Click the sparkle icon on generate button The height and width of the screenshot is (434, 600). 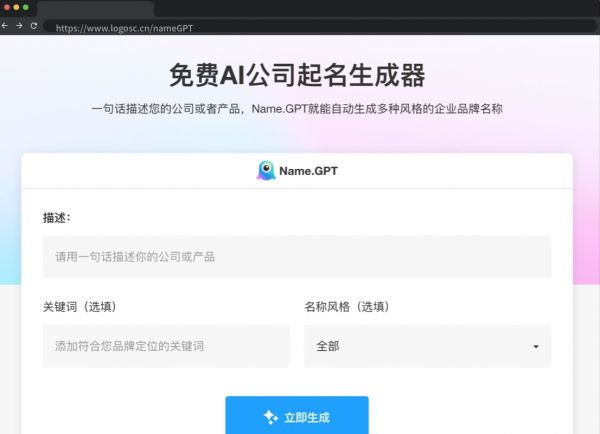click(x=271, y=417)
